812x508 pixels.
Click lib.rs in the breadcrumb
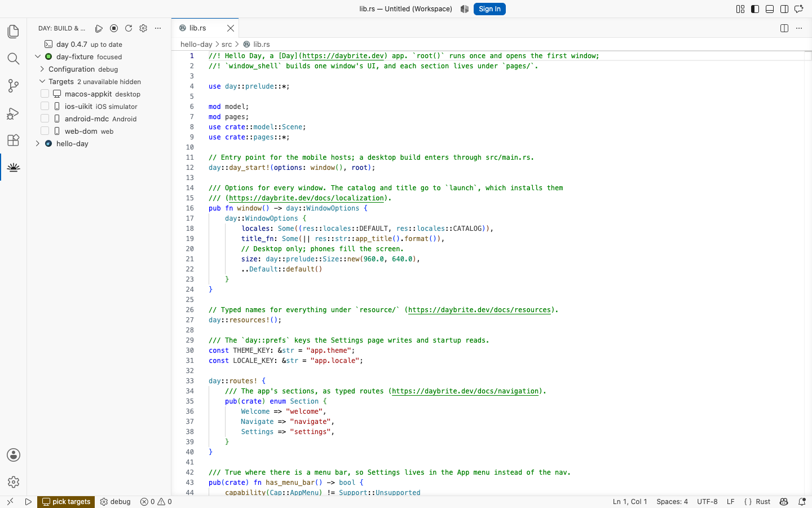point(262,44)
